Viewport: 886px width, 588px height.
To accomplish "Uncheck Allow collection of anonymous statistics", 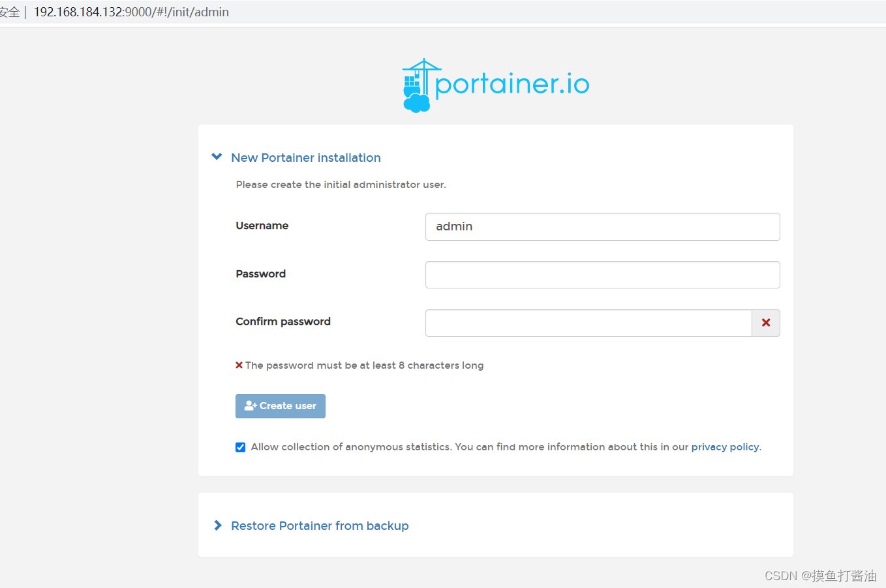I will [x=240, y=447].
